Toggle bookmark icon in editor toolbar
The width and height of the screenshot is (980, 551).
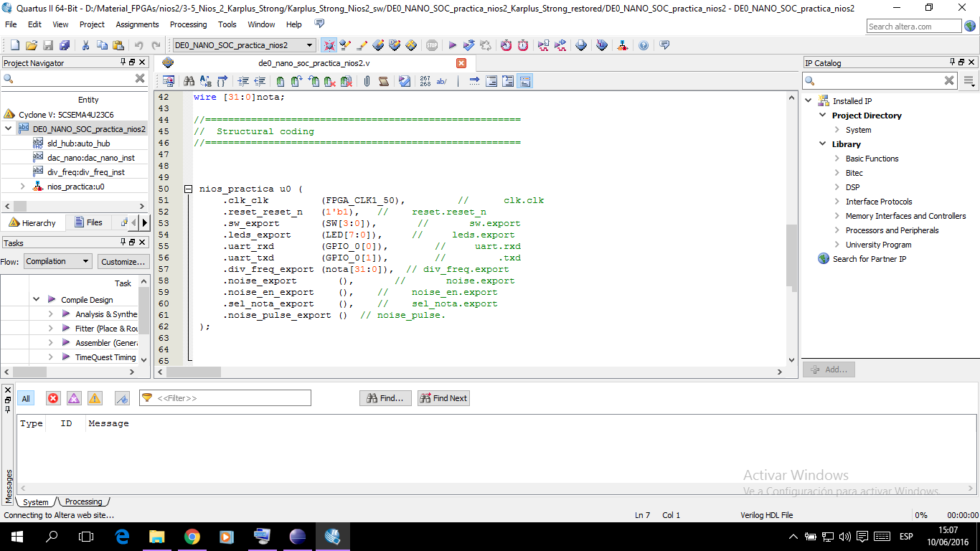[x=280, y=81]
